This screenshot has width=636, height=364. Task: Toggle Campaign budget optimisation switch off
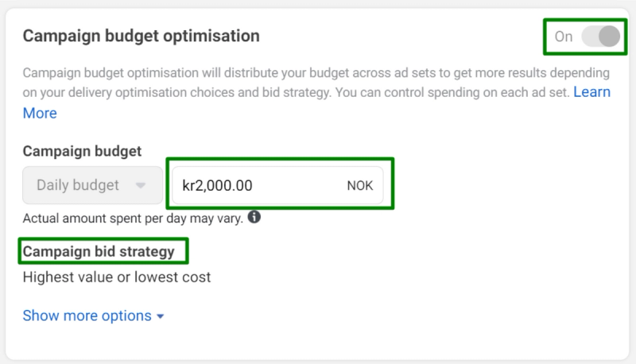tap(599, 37)
